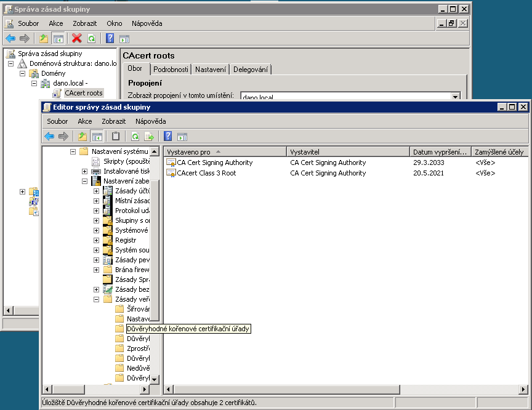This screenshot has height=410, width=532.
Task: Expand the Instalované tiskárny node
Action: [x=84, y=171]
